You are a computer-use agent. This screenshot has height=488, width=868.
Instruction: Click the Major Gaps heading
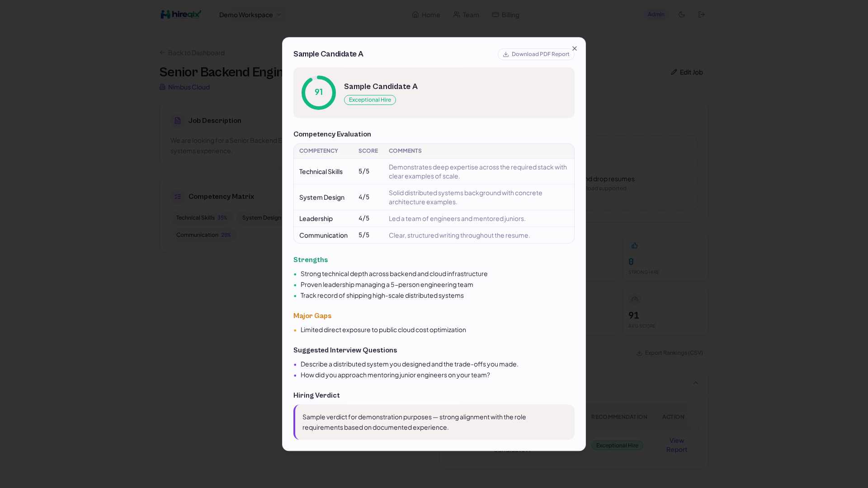click(312, 316)
